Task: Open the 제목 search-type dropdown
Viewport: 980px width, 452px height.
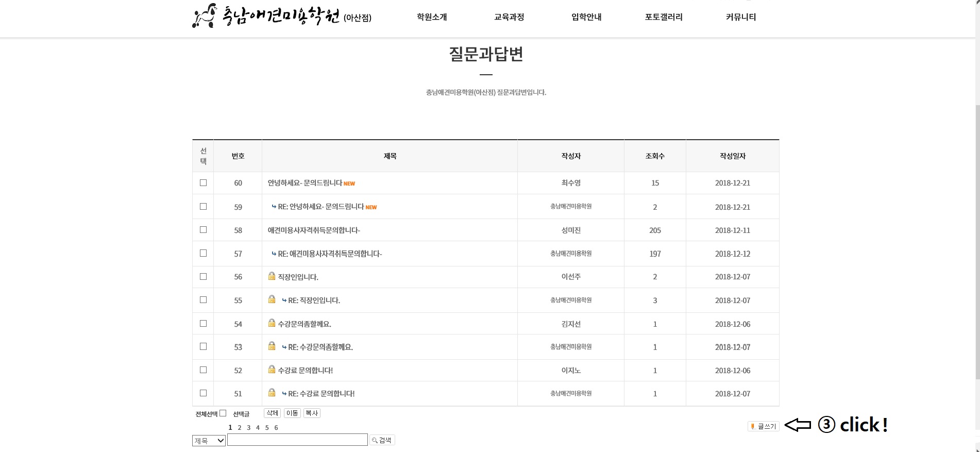Action: coord(209,441)
